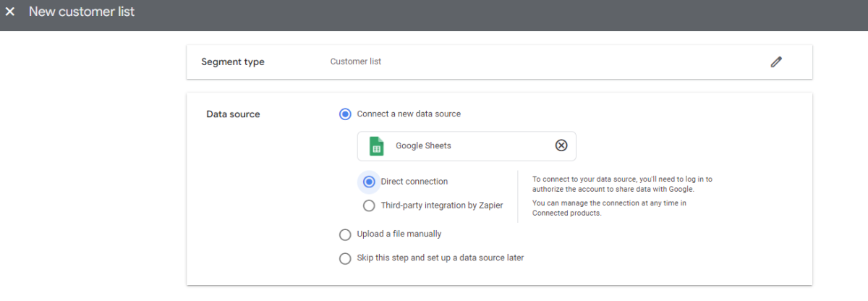Click the Customer list segment value
The width and height of the screenshot is (868, 301).
click(356, 62)
